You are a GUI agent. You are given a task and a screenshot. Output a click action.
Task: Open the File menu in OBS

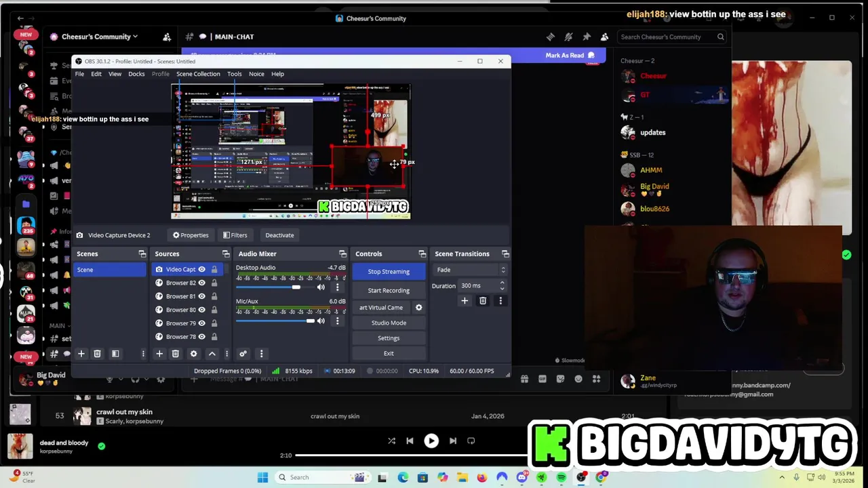79,74
